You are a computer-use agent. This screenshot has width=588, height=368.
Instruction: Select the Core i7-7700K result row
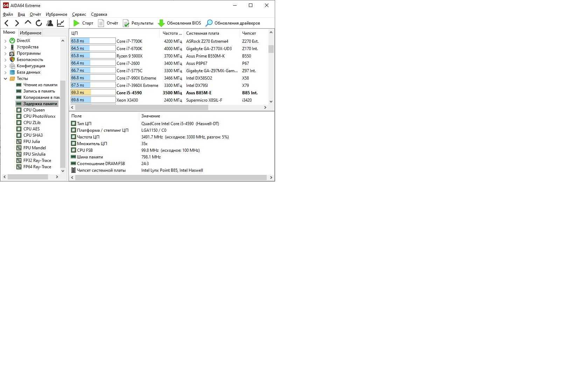[169, 41]
